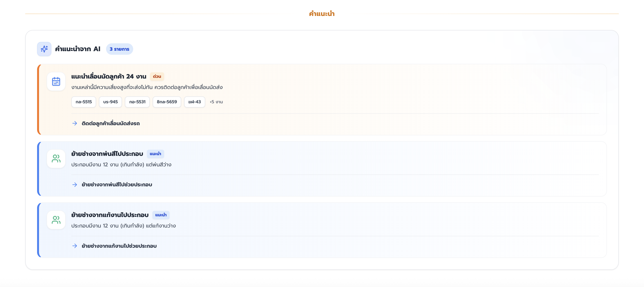Screen dimensions: 644x287
Task: Select the 8กล-5659 job chip
Action: 167,102
